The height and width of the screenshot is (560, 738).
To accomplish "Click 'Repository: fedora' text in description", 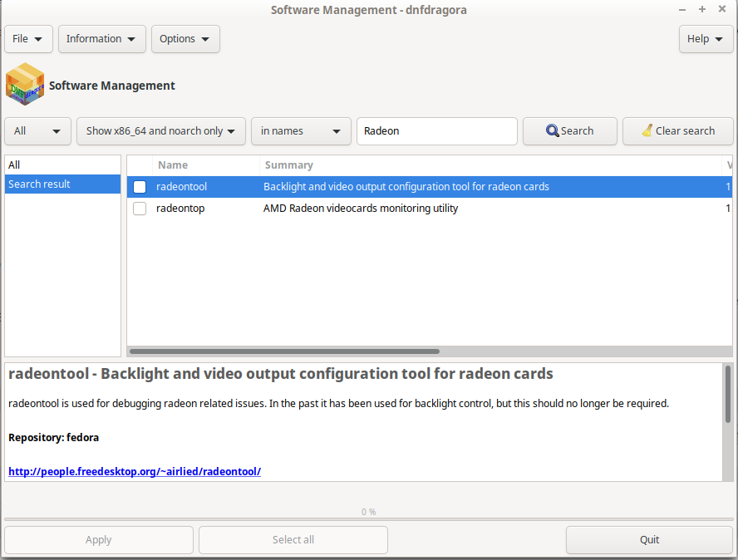I will coord(54,438).
